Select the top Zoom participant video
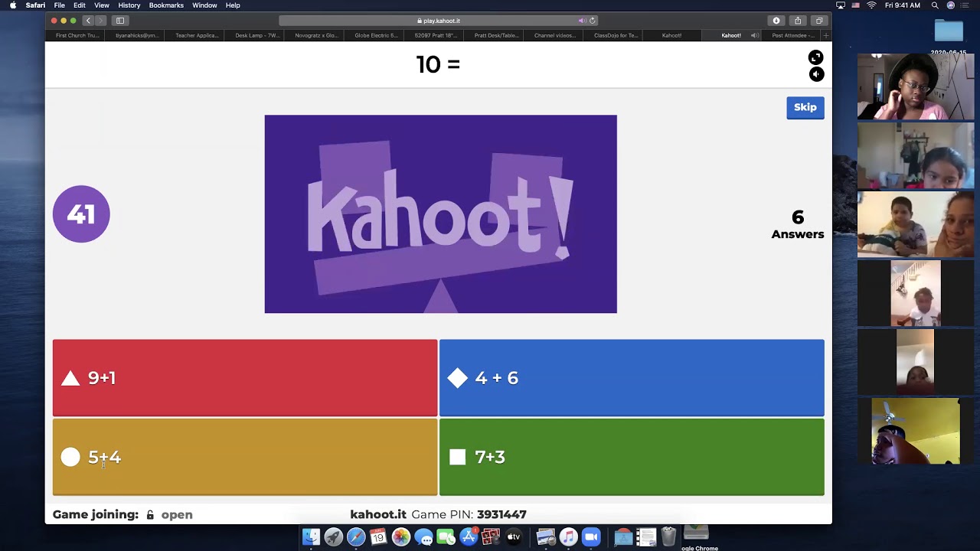The width and height of the screenshot is (980, 551). [x=916, y=87]
